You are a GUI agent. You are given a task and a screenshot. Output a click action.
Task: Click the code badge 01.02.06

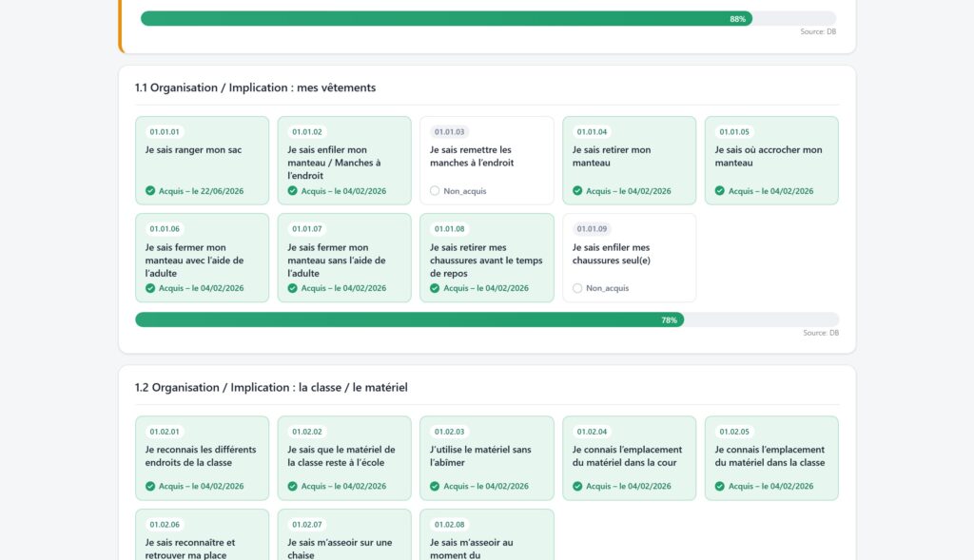[165, 525]
